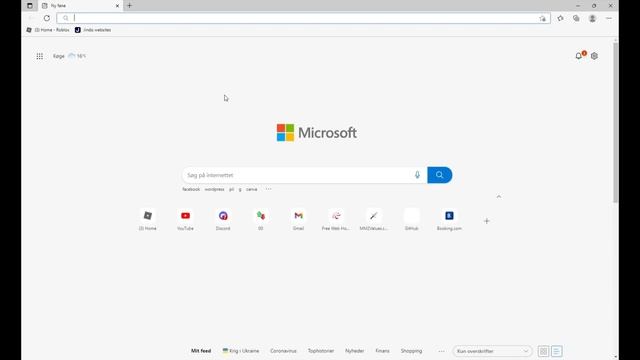Add a new quick link with plus
The image size is (640, 360).
click(487, 221)
